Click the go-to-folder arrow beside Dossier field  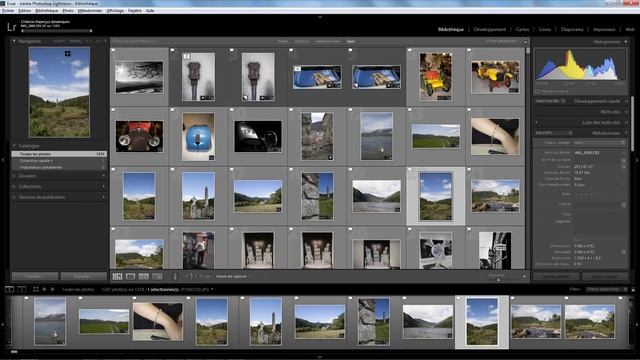[x=623, y=167]
